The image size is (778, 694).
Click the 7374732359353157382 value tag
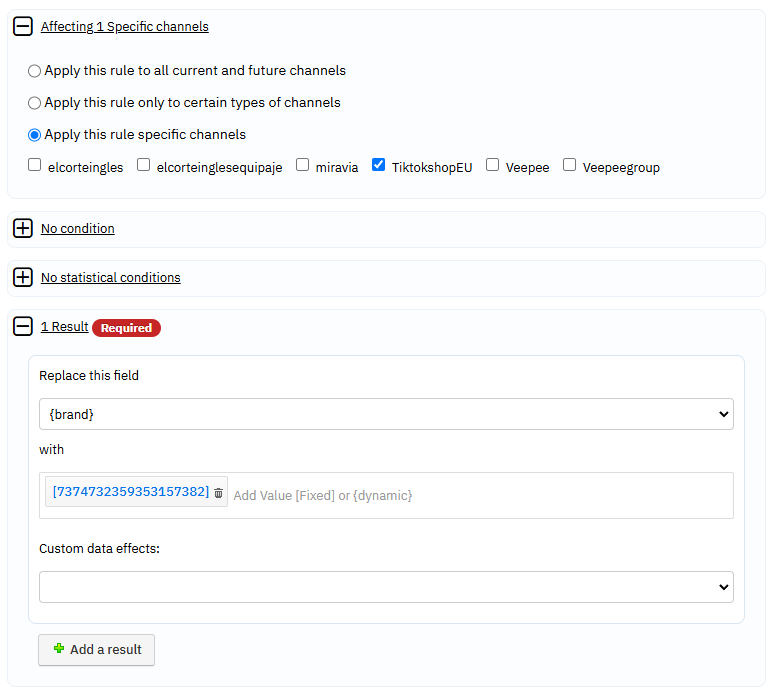(x=130, y=492)
